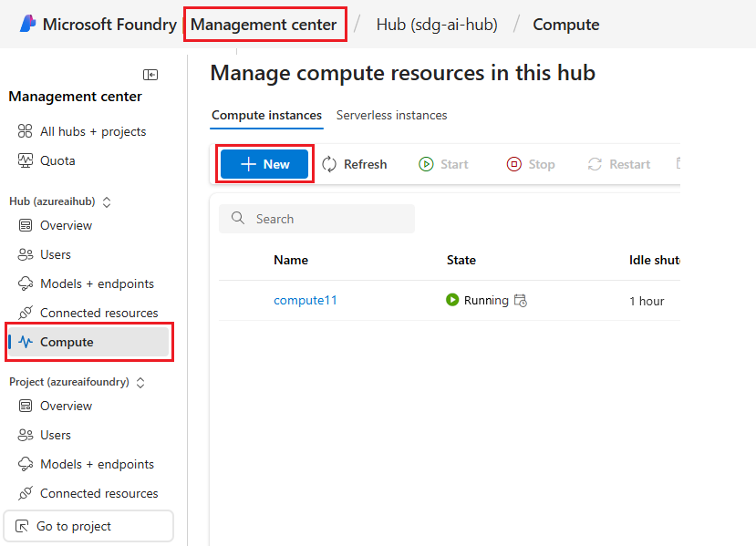Click the Hub (azureaihub) section label
Viewport: 756px width, 546px height.
point(52,201)
